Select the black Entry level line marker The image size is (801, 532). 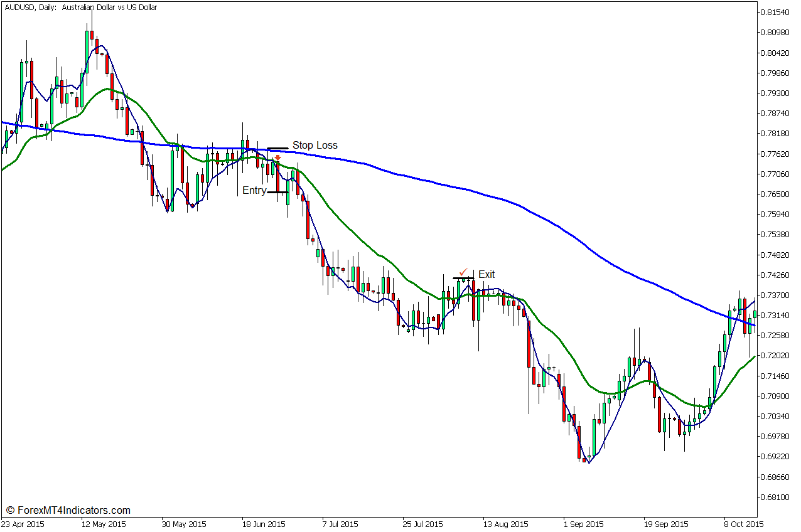click(x=277, y=192)
